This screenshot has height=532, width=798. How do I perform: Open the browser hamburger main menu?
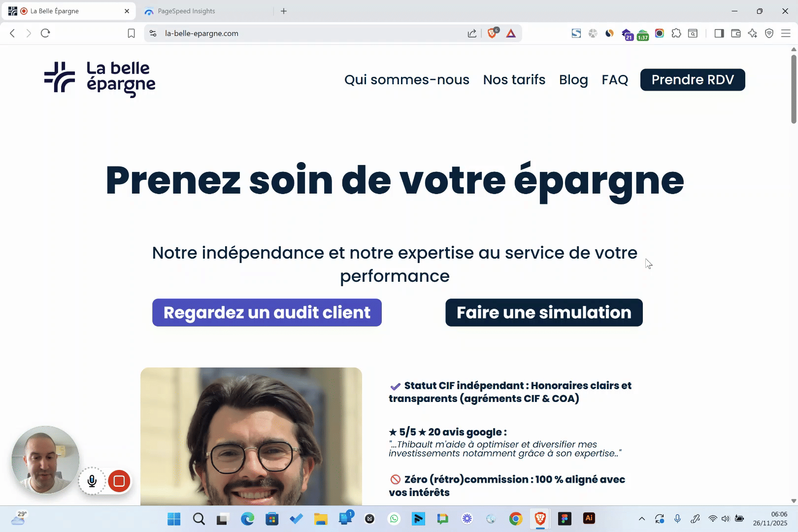[x=786, y=33]
